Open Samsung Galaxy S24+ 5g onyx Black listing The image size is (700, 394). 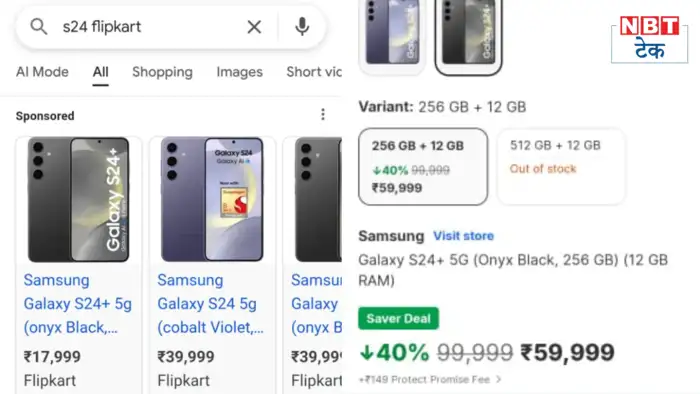(x=78, y=304)
